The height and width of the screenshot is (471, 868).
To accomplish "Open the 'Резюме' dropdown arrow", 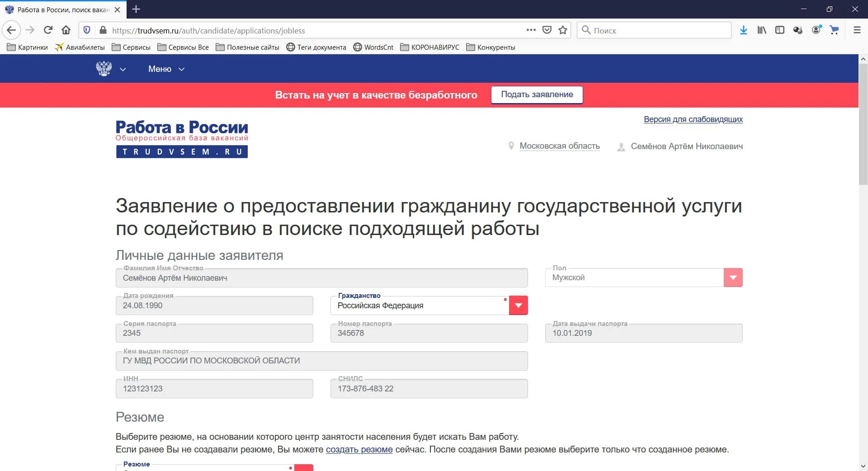I will pos(303,468).
